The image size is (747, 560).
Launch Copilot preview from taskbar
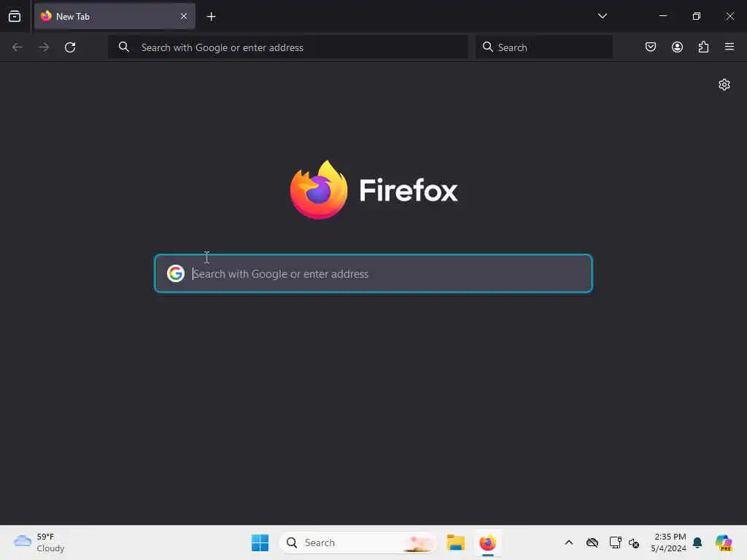coord(724,542)
